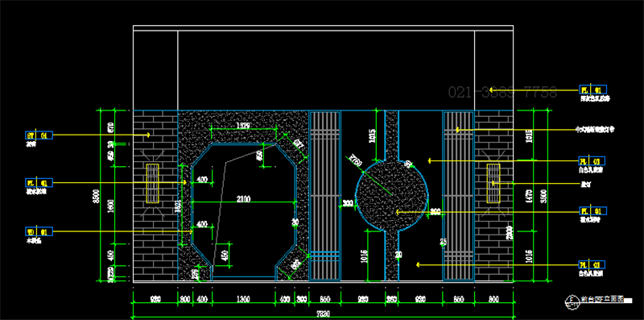The height and width of the screenshot is (320, 644).
Task: Click the R760 radius dimension label
Action: point(356,161)
